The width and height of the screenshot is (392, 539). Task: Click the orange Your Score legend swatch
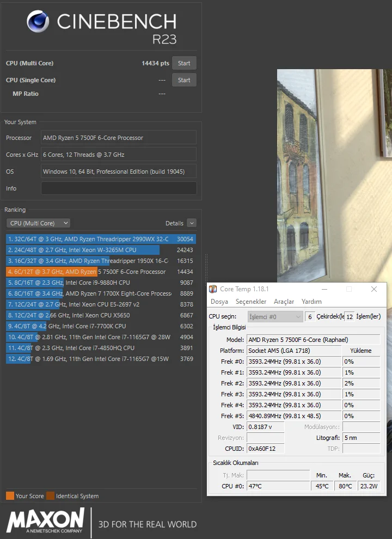(10, 495)
